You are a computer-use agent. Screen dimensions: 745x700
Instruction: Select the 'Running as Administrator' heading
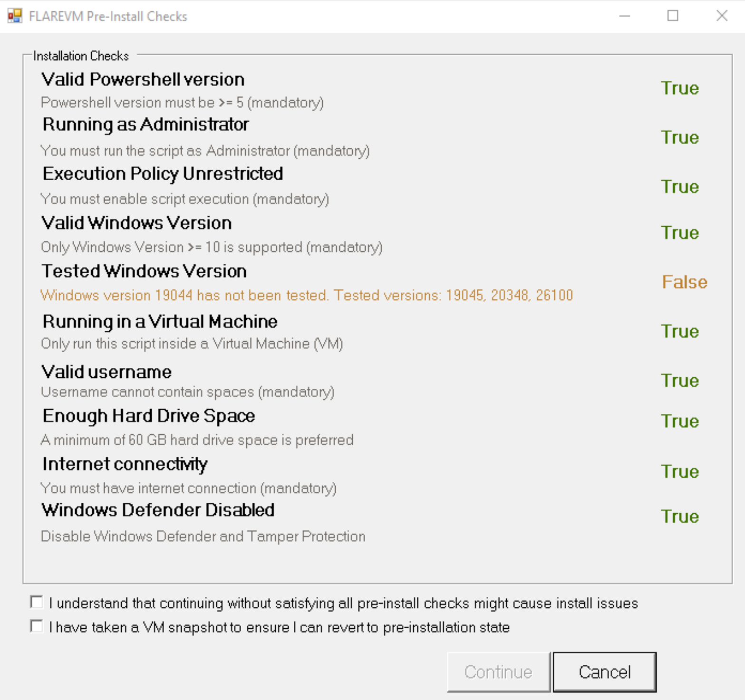(x=145, y=125)
